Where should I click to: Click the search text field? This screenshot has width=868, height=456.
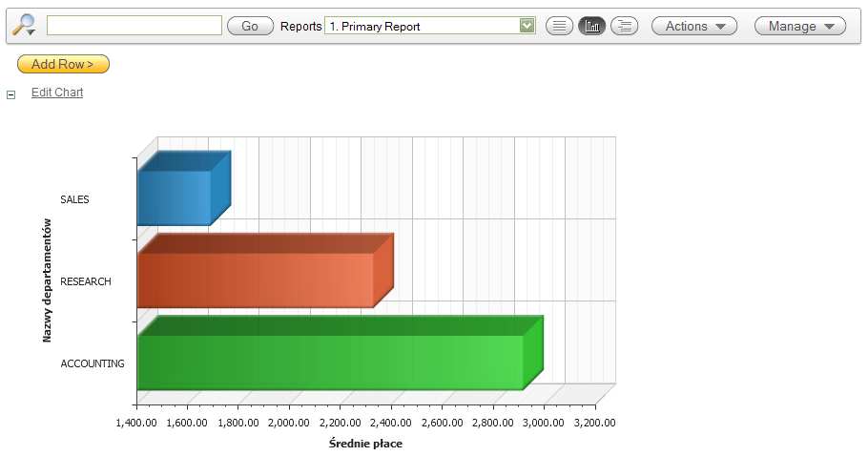pyautogui.click(x=134, y=26)
